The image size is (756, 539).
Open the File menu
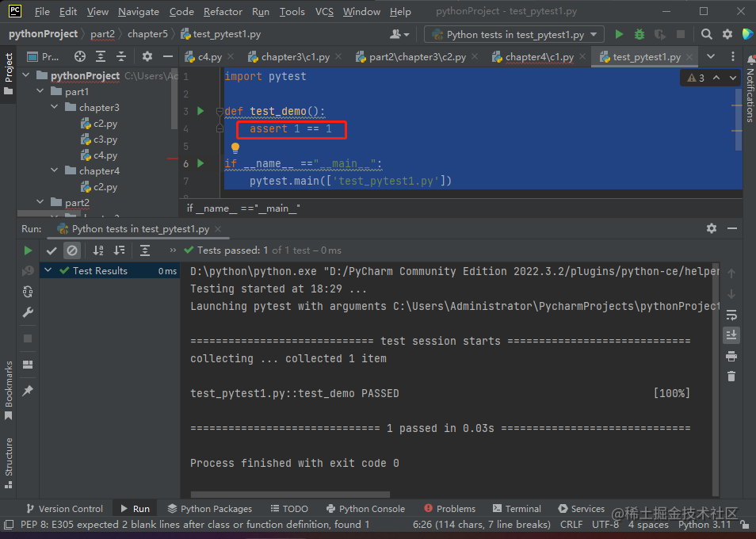(x=43, y=12)
